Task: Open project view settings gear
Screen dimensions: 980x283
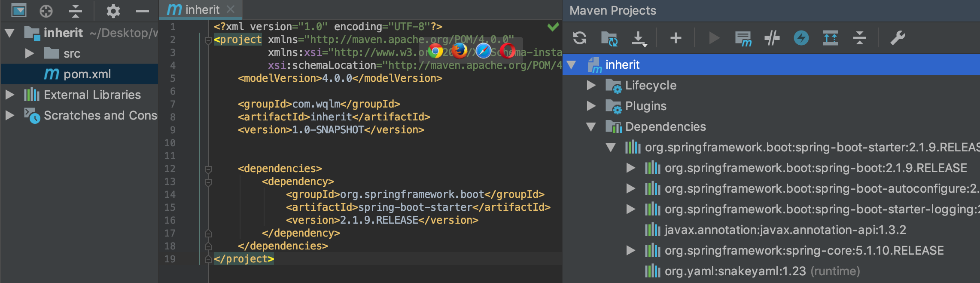Action: [x=113, y=11]
